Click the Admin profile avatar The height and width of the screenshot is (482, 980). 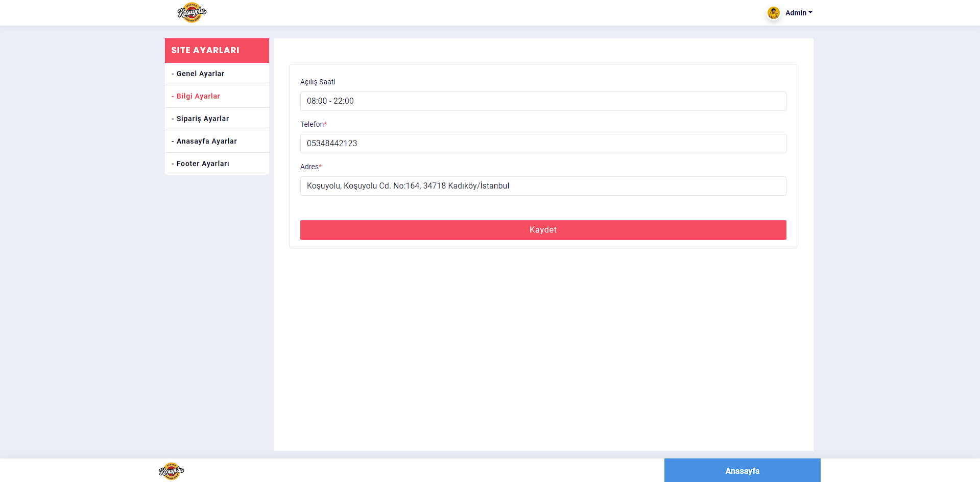(x=773, y=13)
